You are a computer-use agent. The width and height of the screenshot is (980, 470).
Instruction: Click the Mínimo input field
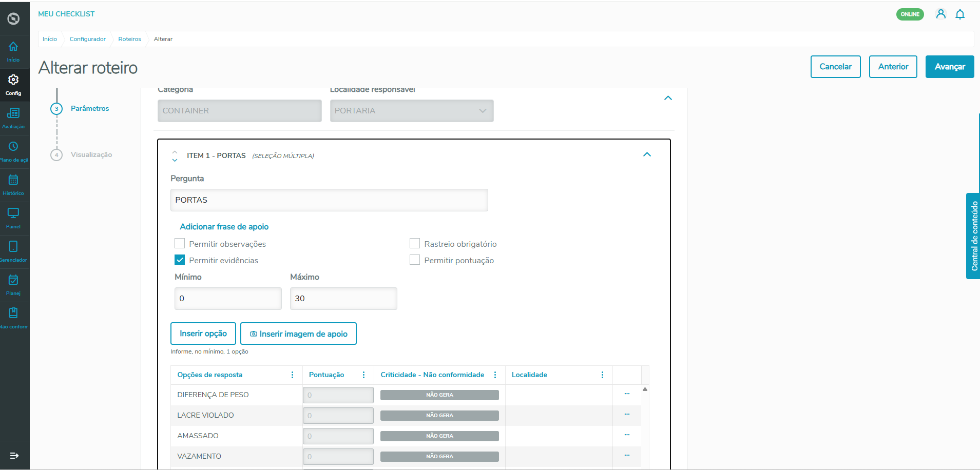tap(228, 299)
